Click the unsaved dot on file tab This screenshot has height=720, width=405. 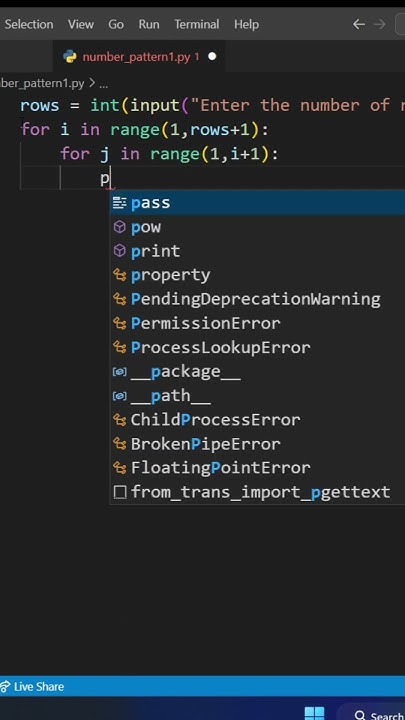(x=212, y=56)
